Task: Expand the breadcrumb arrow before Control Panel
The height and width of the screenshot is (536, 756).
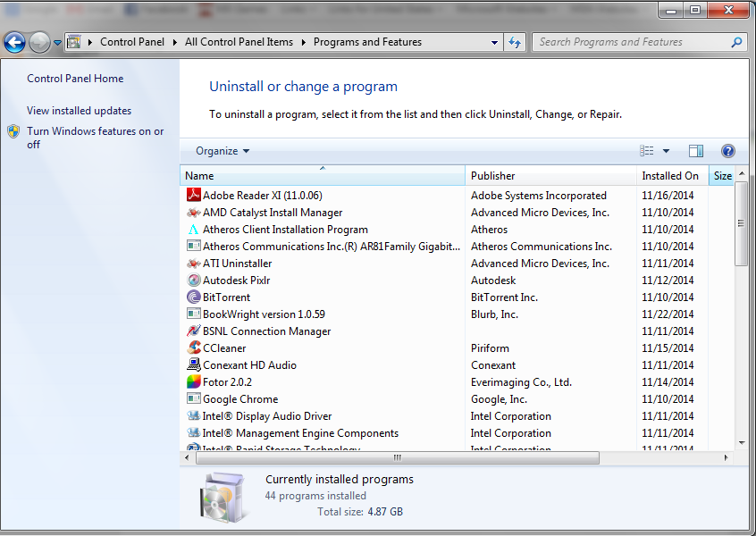Action: pyautogui.click(x=89, y=42)
